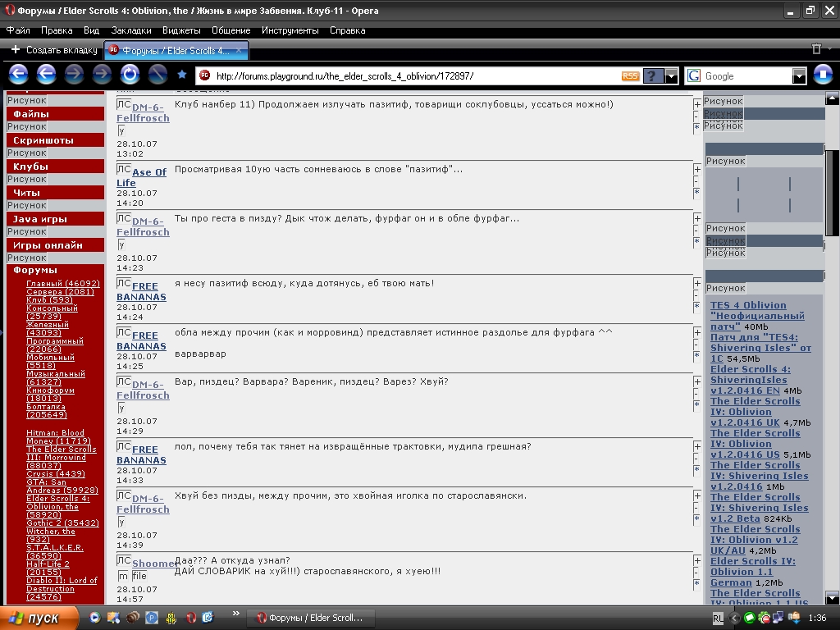The height and width of the screenshot is (630, 840).
Task: Expand hidden system tray icons arrow
Action: (734, 619)
